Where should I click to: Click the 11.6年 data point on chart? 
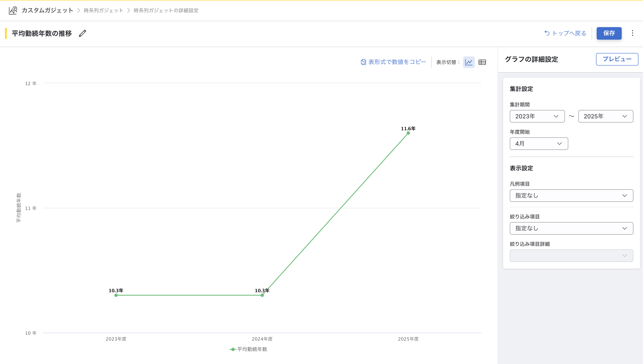click(408, 133)
